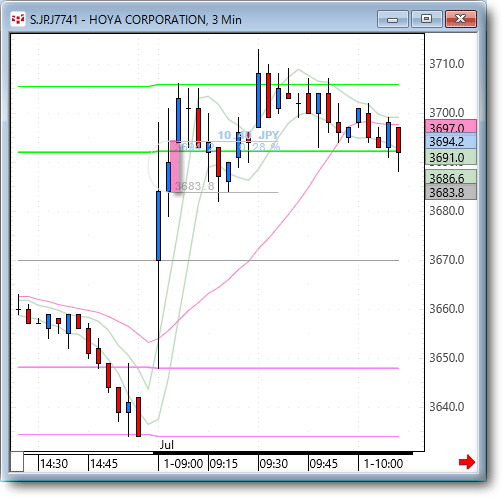504x499 pixels.
Task: Click the 10.40 JPY measurement text
Action: (x=248, y=135)
